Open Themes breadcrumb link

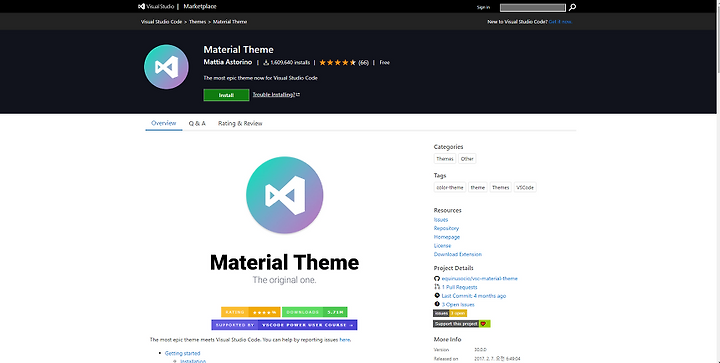tap(197, 22)
